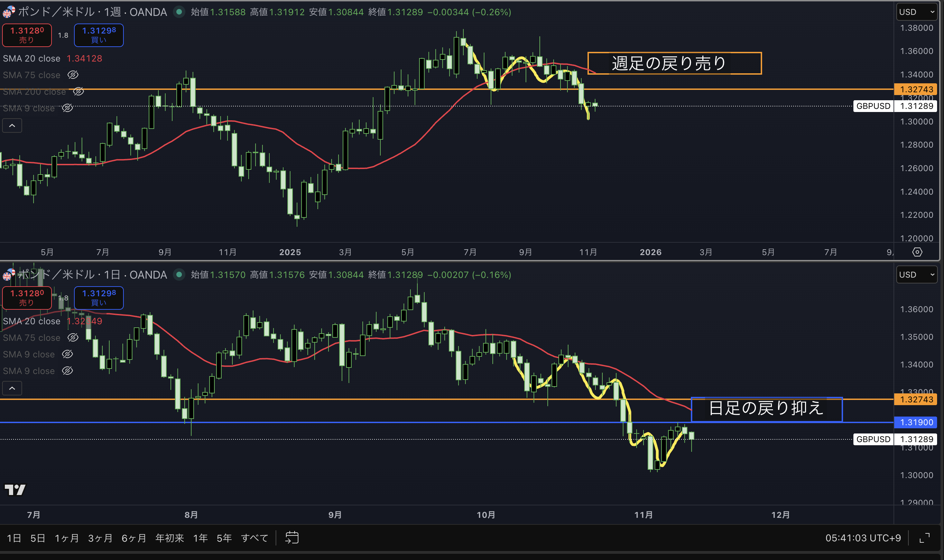Show SMA 75 on daily chart
The width and height of the screenshot is (944, 560).
coord(73,337)
